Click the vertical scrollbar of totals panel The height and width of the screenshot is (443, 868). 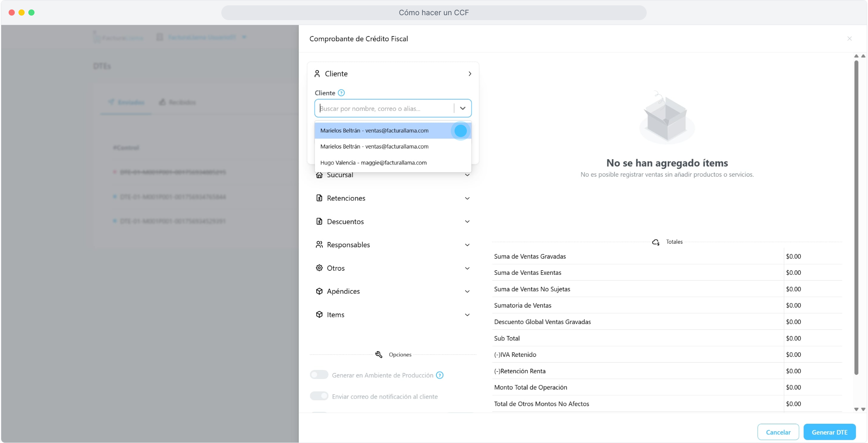pos(856,217)
